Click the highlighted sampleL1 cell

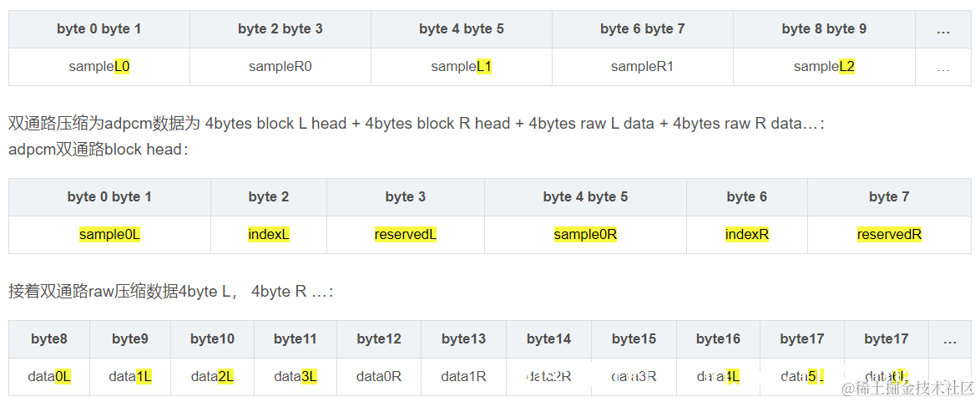tap(462, 66)
